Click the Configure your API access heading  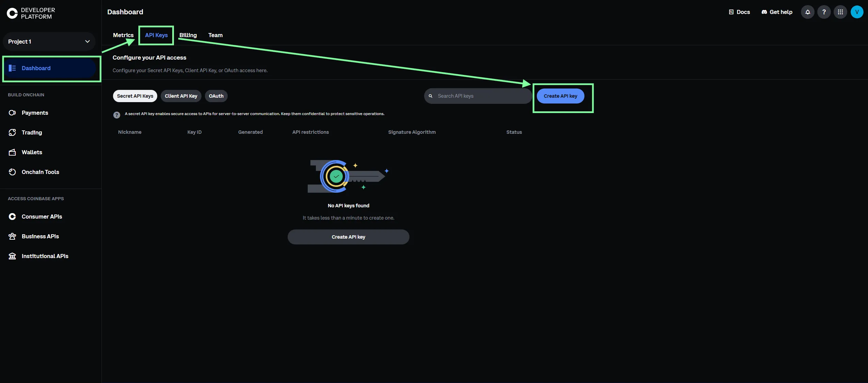point(149,58)
